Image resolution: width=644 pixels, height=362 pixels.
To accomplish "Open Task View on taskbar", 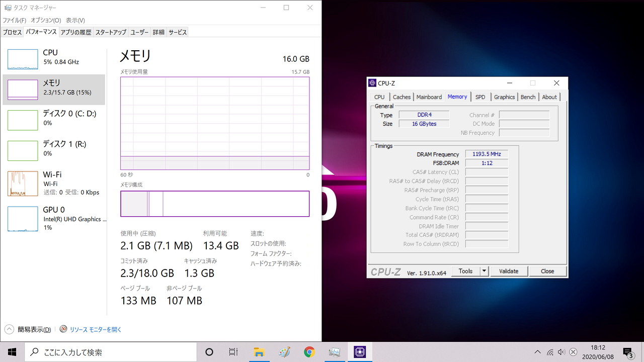I will pos(233,352).
